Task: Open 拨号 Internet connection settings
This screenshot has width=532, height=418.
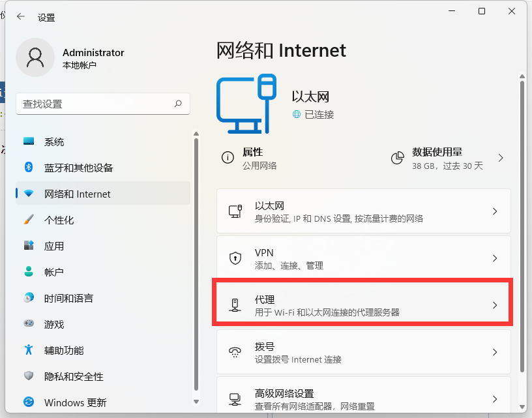Action: 364,352
